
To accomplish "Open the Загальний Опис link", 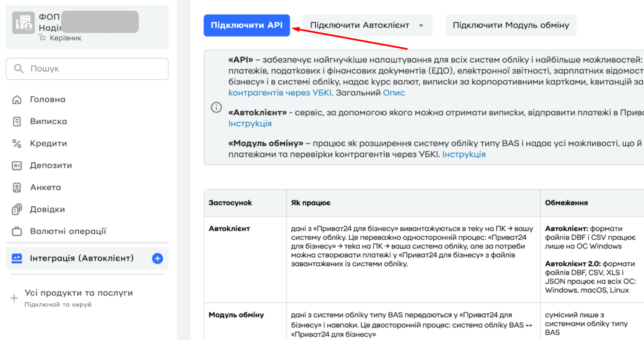I will (x=394, y=93).
